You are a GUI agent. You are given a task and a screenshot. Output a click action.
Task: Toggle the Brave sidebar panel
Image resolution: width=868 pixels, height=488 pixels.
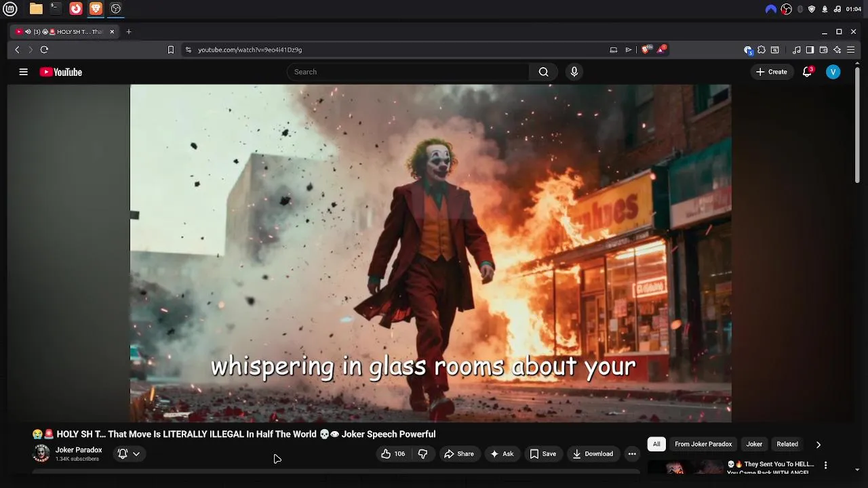coord(810,49)
